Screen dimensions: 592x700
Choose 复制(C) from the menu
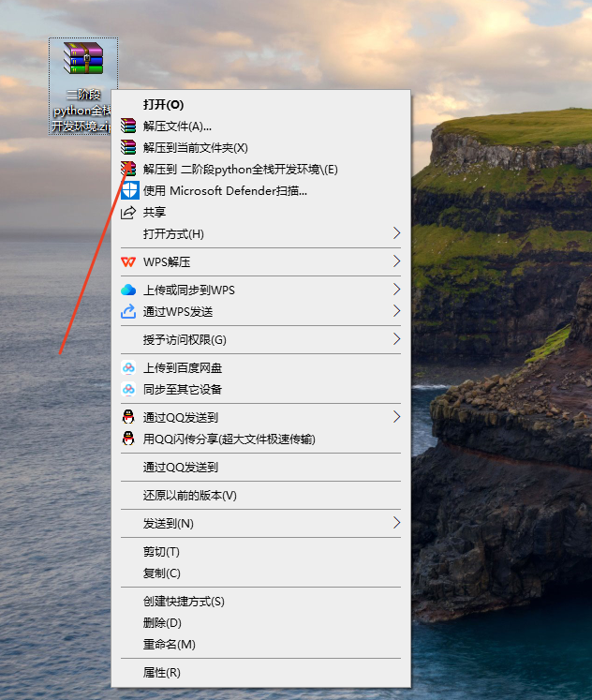point(260,573)
